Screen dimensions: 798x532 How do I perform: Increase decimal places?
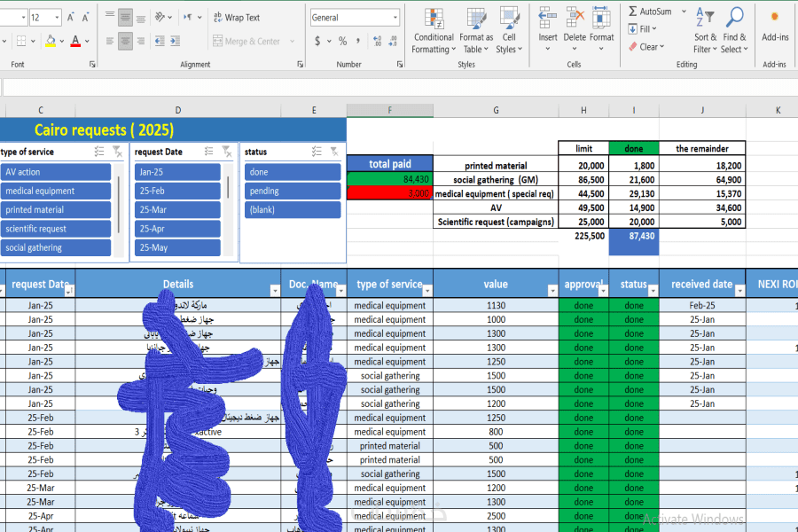point(377,41)
